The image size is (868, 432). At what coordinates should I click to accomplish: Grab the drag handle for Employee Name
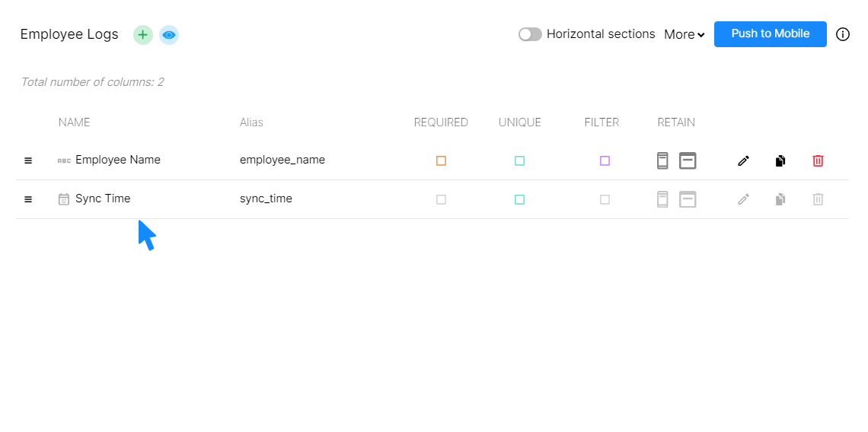[x=28, y=160]
